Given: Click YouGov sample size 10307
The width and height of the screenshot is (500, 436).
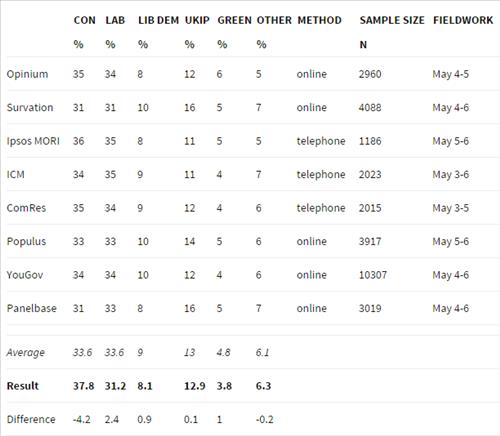Looking at the screenshot, I should pyautogui.click(x=373, y=275).
